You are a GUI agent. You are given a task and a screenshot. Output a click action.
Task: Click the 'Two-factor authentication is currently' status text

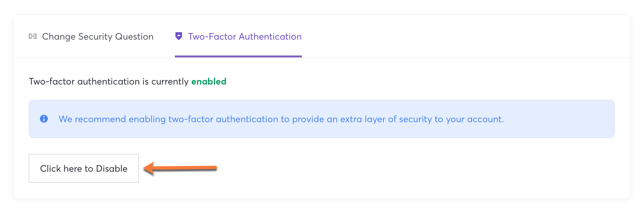click(x=109, y=82)
